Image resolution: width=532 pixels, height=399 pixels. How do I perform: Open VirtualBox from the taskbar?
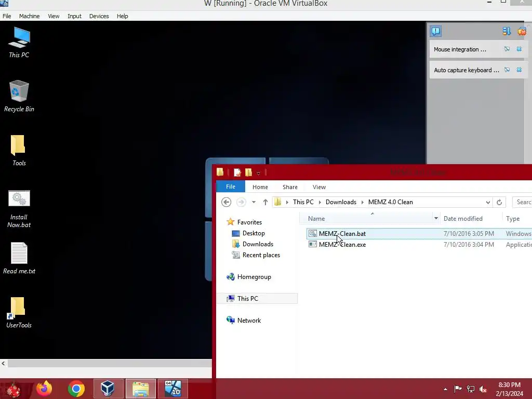tap(108, 389)
